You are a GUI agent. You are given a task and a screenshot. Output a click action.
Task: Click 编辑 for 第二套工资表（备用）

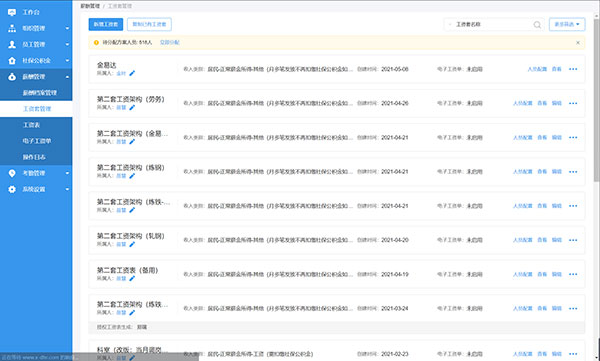point(557,274)
